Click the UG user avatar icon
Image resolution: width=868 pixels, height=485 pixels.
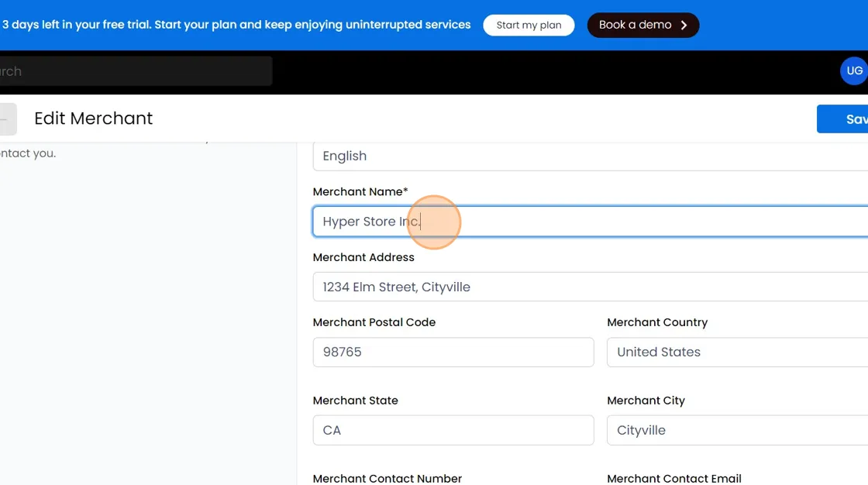tap(854, 71)
